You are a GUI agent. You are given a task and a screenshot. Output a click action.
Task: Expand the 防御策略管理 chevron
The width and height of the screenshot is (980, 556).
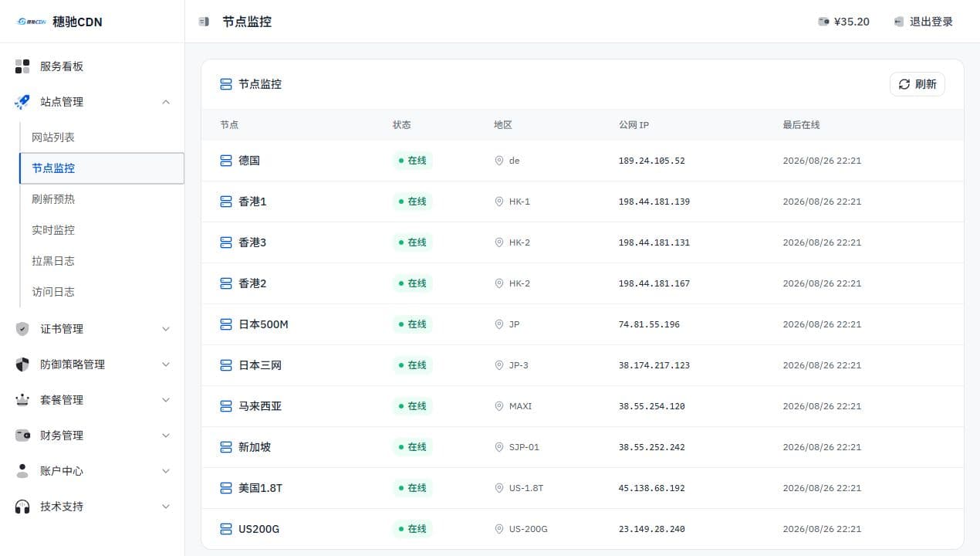click(x=166, y=364)
